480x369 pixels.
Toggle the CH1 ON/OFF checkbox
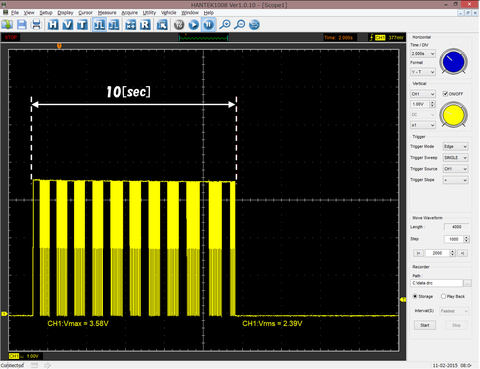click(x=445, y=94)
